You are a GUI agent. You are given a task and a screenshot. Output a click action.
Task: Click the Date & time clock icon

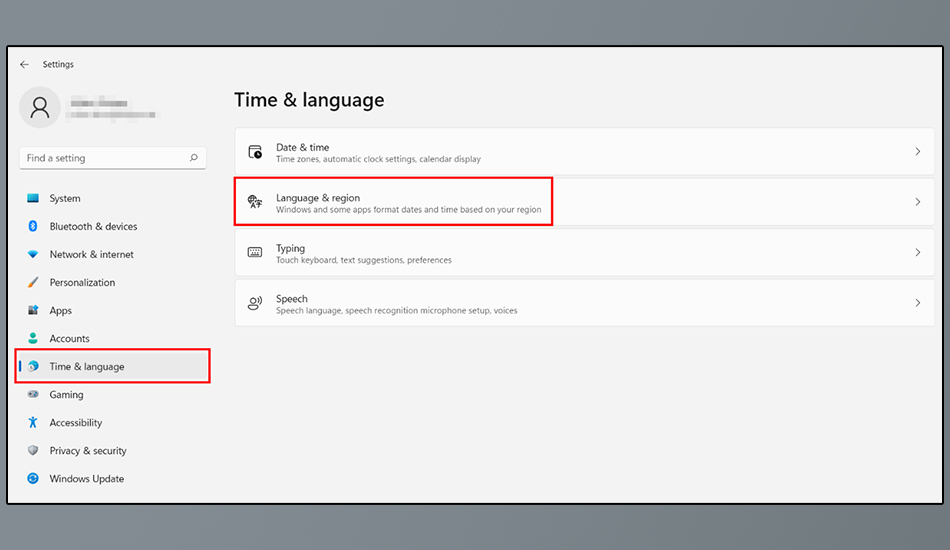(255, 151)
